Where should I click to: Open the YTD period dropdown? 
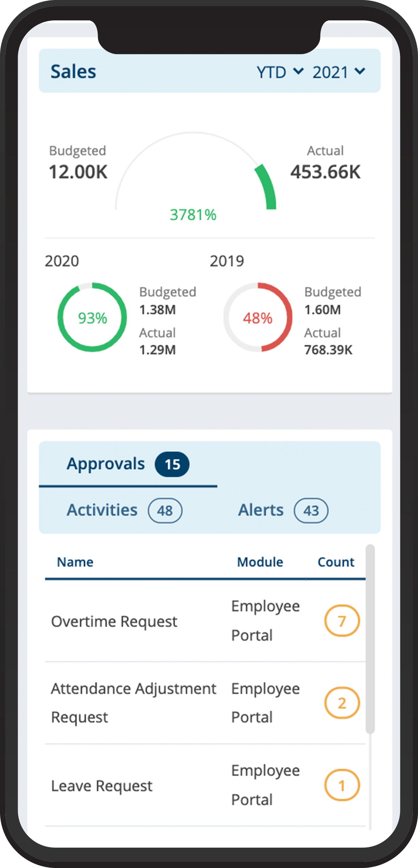(x=279, y=72)
